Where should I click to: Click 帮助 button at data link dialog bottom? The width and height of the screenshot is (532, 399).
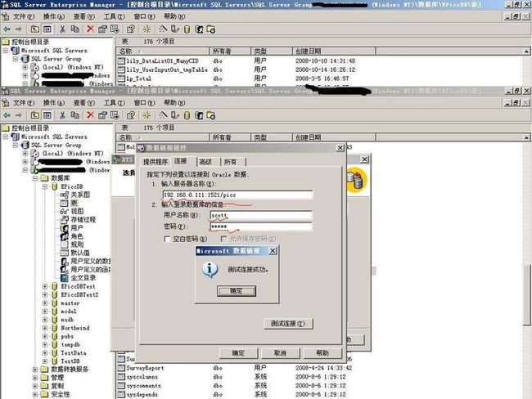point(322,353)
